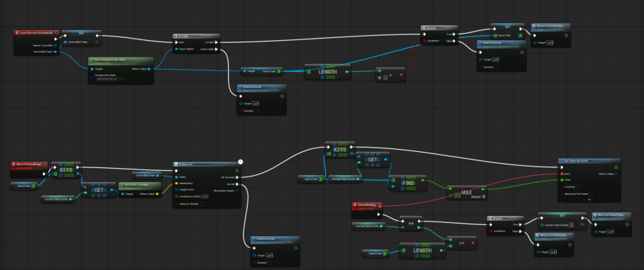
Task: Click the Acceptance Radius value field
Action: [x=205, y=197]
